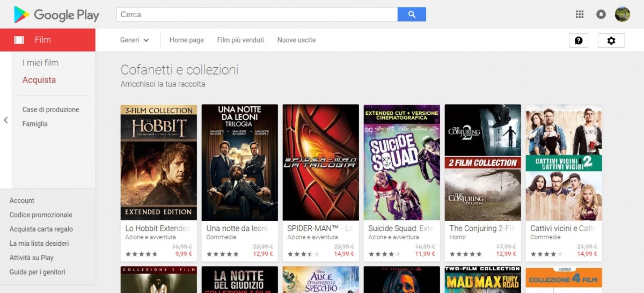Click the Cofanetti e collezioni heading
Image resolution: width=644 pixels, height=293 pixels.
180,70
